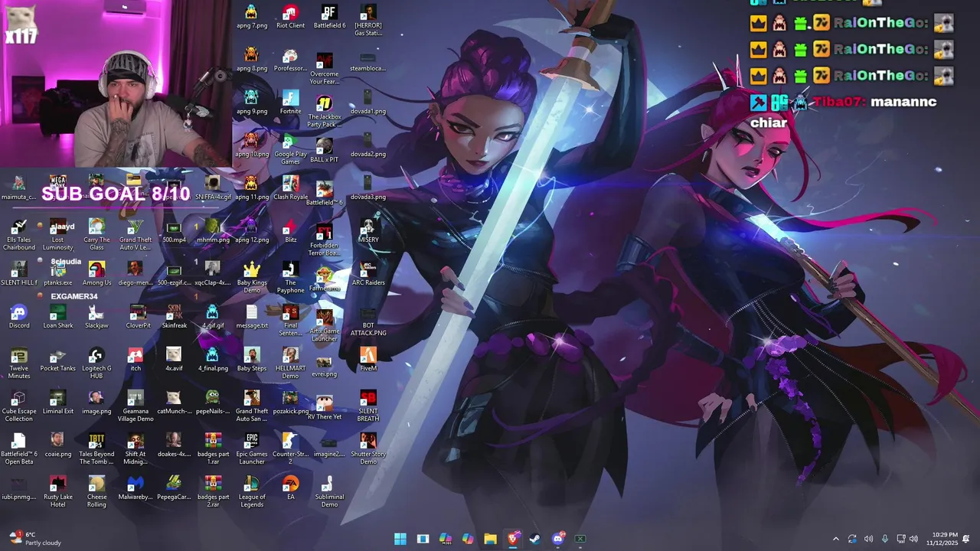Image resolution: width=980 pixels, height=551 pixels.
Task: Open the Malwarebytes desktop shortcut
Action: click(136, 488)
